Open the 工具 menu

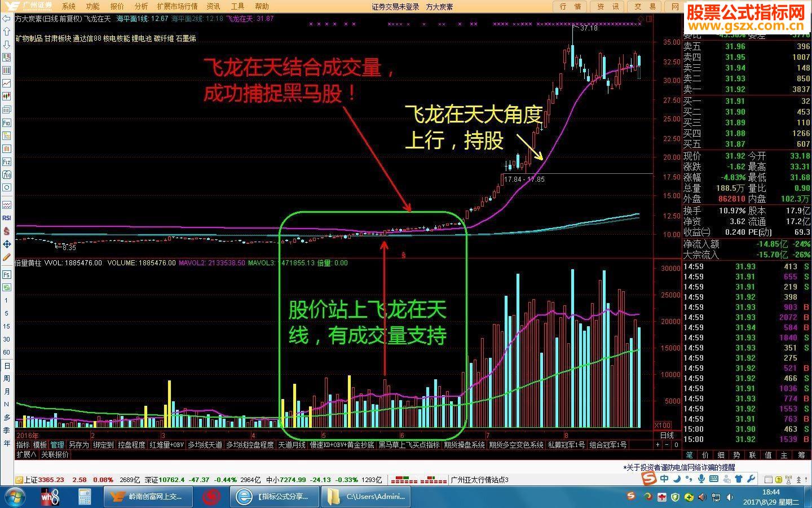[x=237, y=6]
